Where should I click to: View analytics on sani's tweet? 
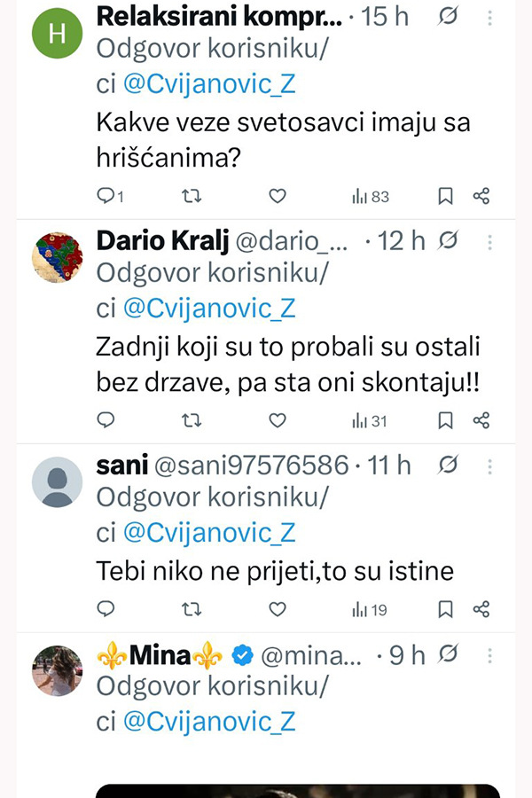(370, 609)
